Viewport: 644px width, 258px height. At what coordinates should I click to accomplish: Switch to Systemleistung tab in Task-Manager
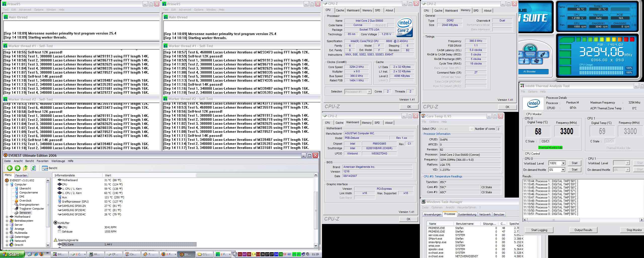tap(467, 214)
